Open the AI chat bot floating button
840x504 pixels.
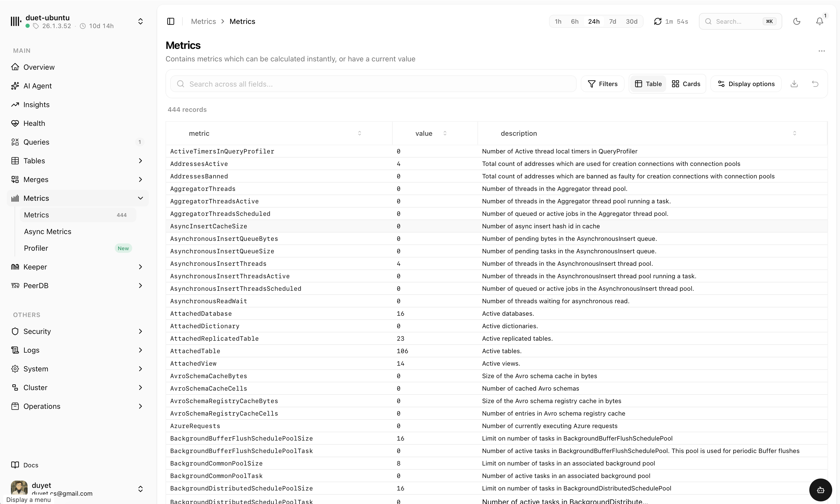[820, 490]
